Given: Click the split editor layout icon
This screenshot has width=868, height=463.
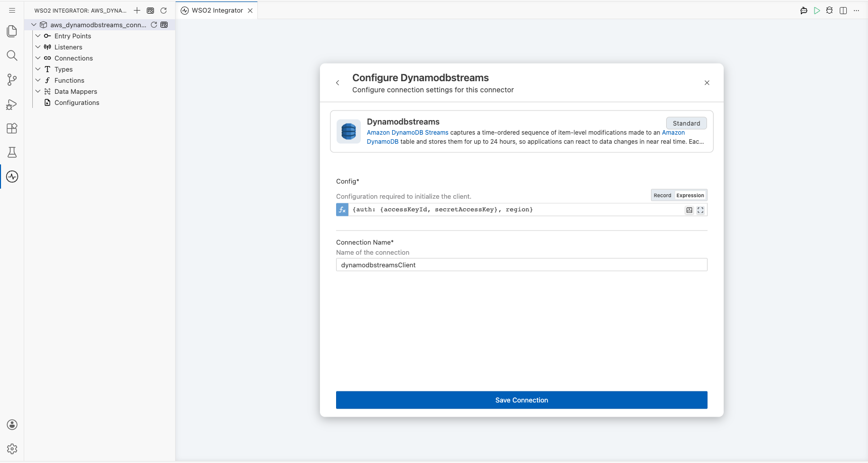Looking at the screenshot, I should [843, 11].
